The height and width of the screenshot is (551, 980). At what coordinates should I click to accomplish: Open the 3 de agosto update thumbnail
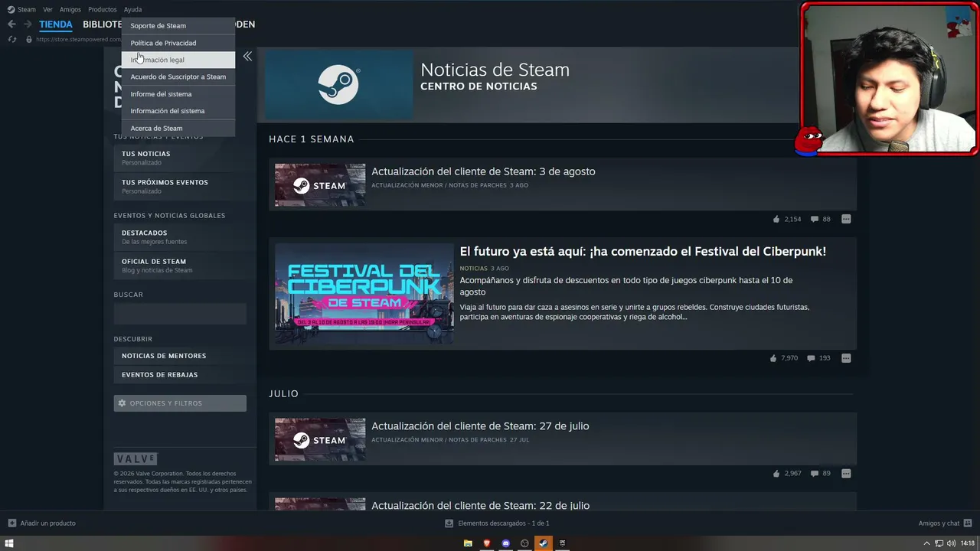tap(320, 185)
